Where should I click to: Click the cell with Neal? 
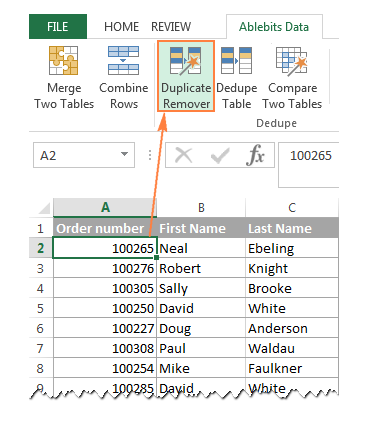pyautogui.click(x=201, y=248)
